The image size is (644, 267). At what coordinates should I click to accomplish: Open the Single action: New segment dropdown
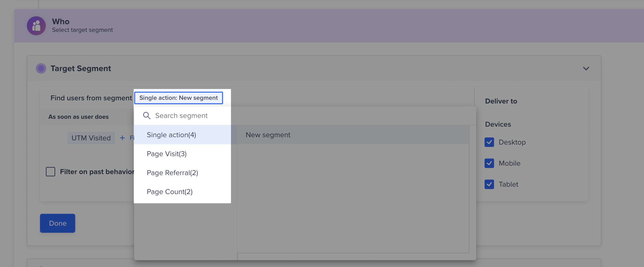pyautogui.click(x=179, y=98)
